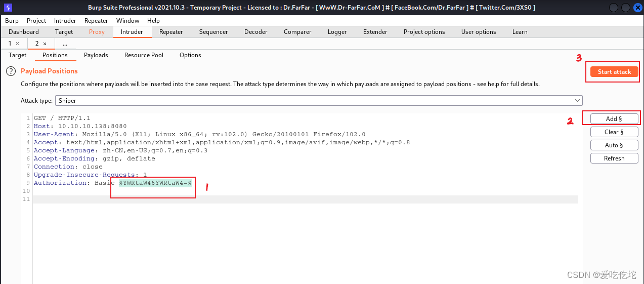Click the Add § button

pyautogui.click(x=614, y=119)
